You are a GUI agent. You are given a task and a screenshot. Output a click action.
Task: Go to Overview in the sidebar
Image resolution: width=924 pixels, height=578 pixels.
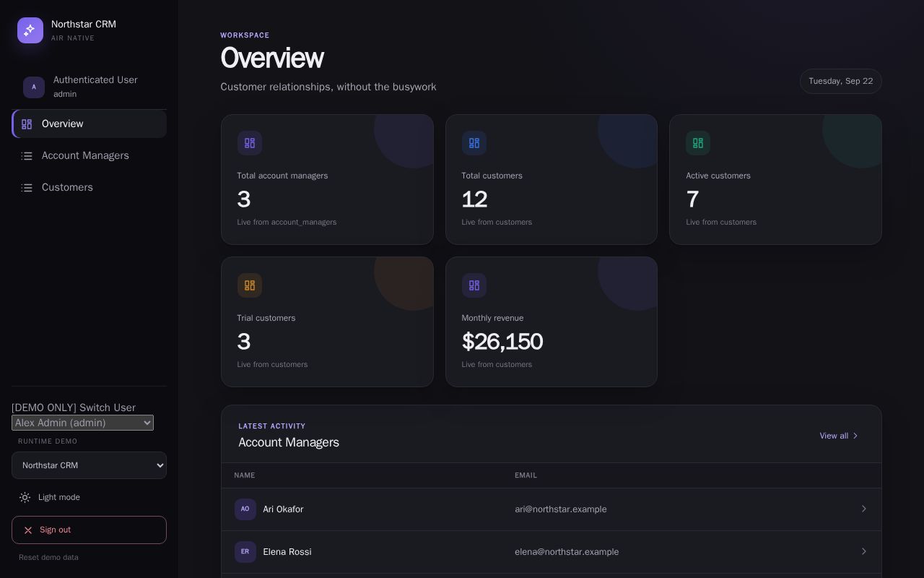[90, 124]
